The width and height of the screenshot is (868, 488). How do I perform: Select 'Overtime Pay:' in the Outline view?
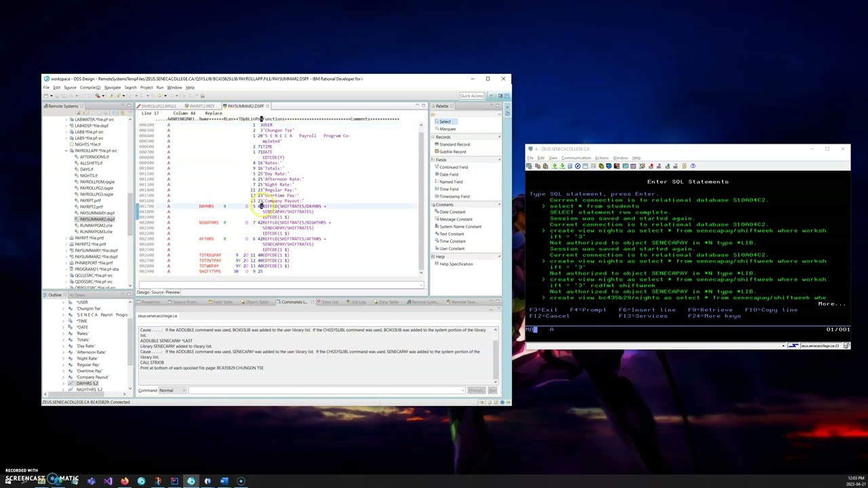click(88, 371)
